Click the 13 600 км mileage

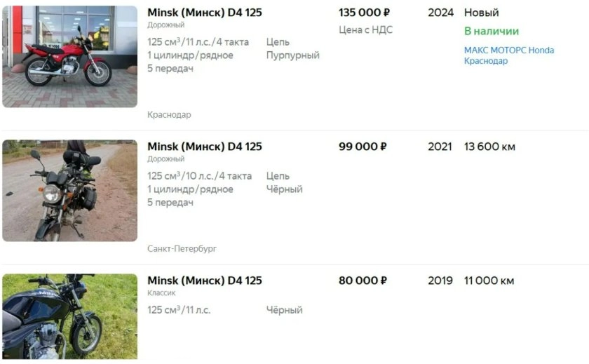489,147
